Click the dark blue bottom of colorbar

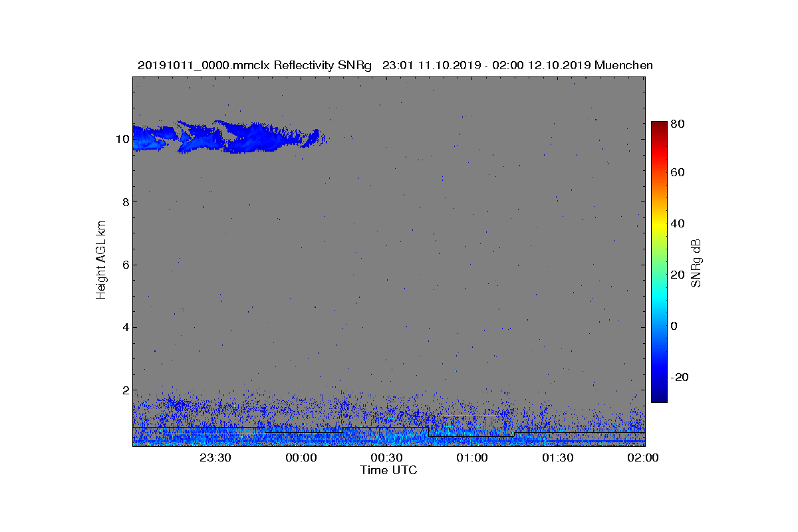point(659,398)
